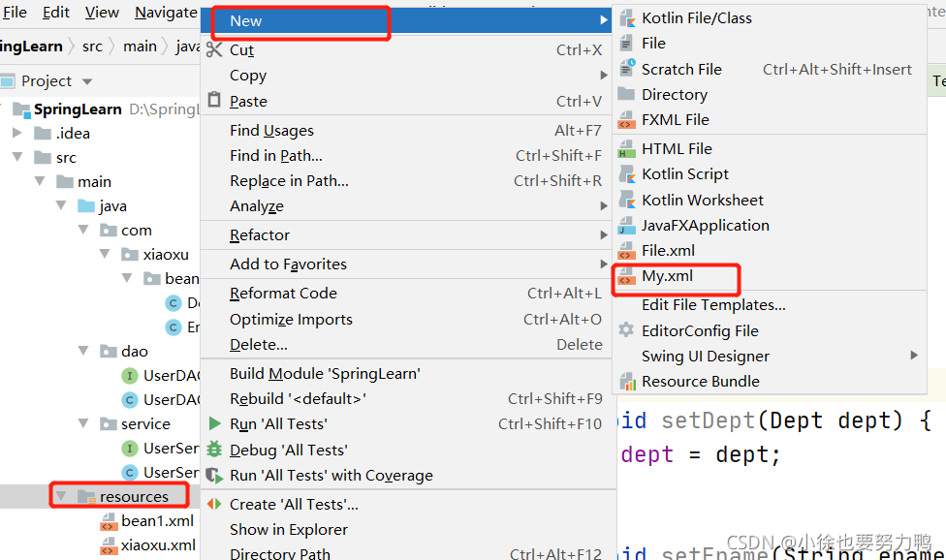946x560 pixels.
Task: Click the main breadcrumb
Action: (140, 47)
